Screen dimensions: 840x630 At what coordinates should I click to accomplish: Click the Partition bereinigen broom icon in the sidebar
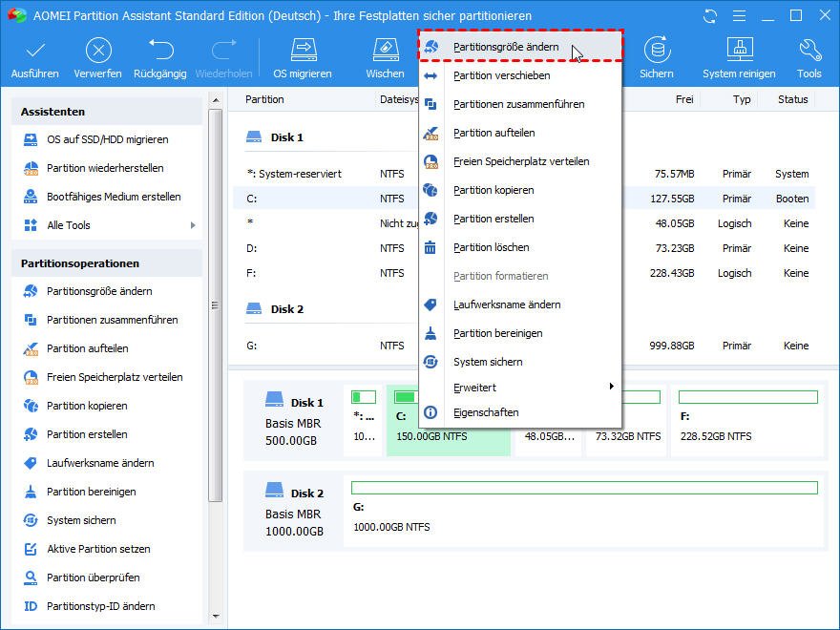pos(31,492)
